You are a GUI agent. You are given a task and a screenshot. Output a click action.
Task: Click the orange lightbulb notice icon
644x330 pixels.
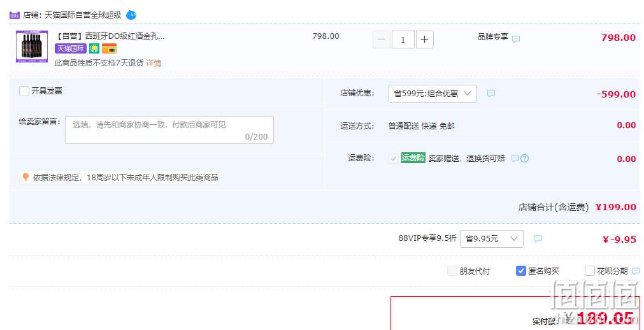pos(25,177)
